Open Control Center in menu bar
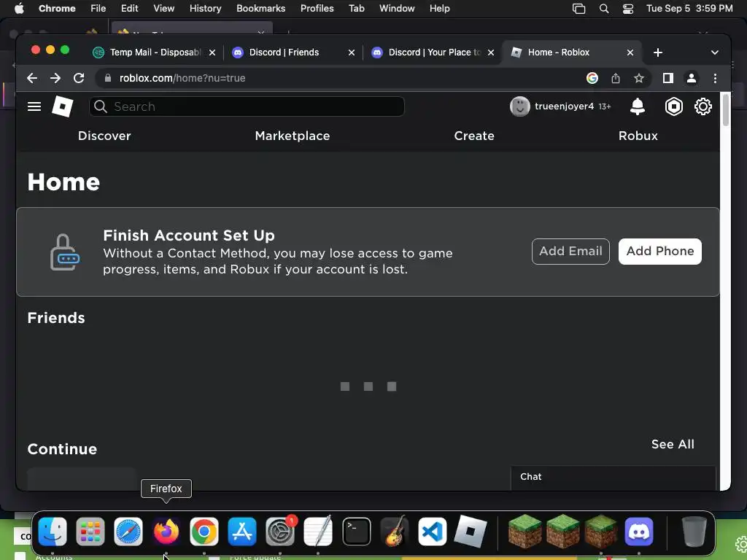Screen dimensions: 747x560 (x=628, y=9)
